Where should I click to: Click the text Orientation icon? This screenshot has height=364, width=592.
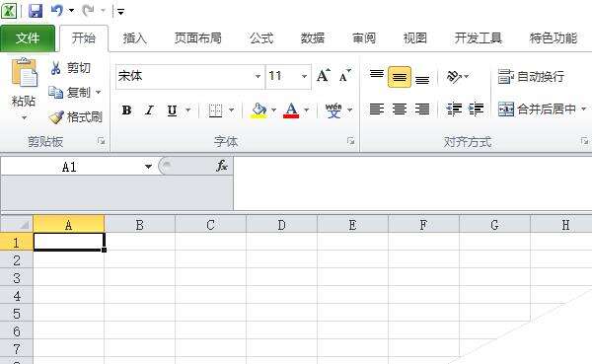[x=454, y=77]
